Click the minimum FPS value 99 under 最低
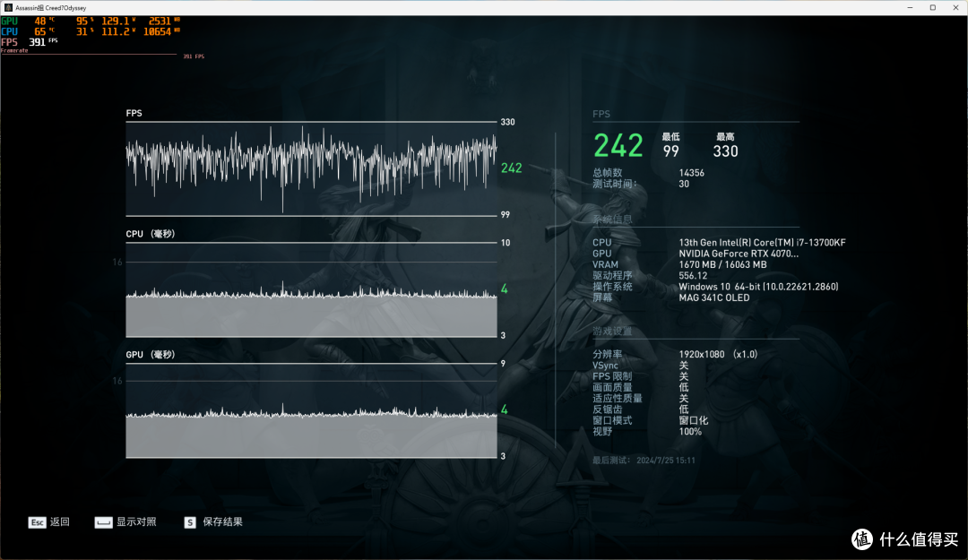Image resolution: width=968 pixels, height=560 pixels. [x=670, y=151]
